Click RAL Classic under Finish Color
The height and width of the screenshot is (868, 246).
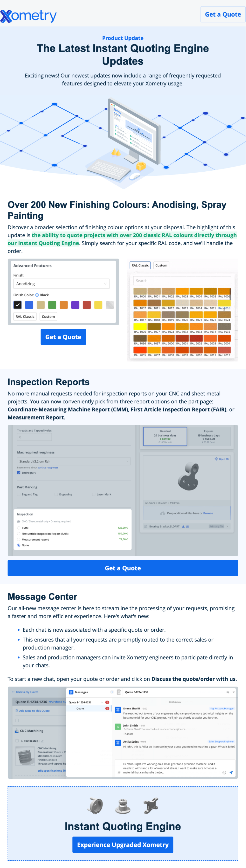click(25, 316)
